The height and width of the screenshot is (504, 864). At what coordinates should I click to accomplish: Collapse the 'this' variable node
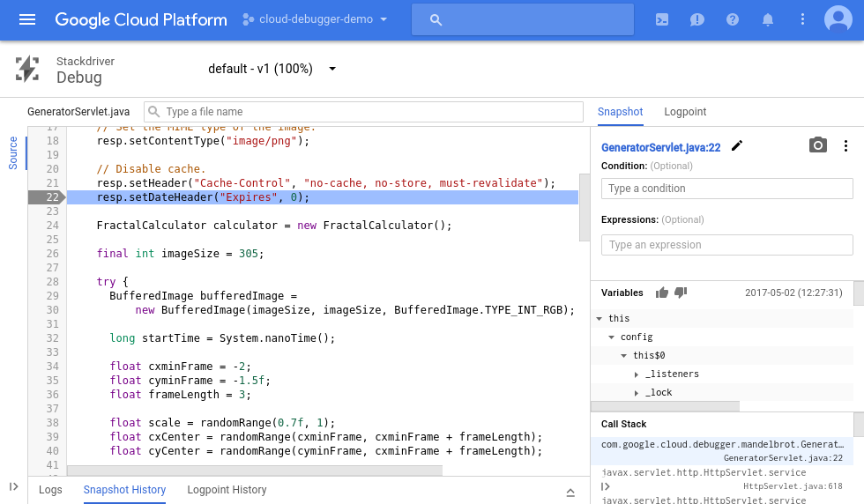(600, 318)
